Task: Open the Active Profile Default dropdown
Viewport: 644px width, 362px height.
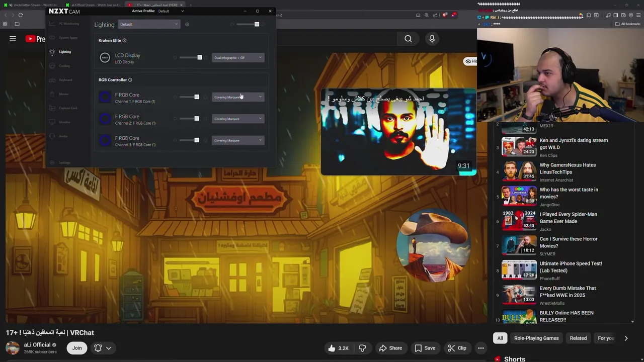Action: pos(171,11)
